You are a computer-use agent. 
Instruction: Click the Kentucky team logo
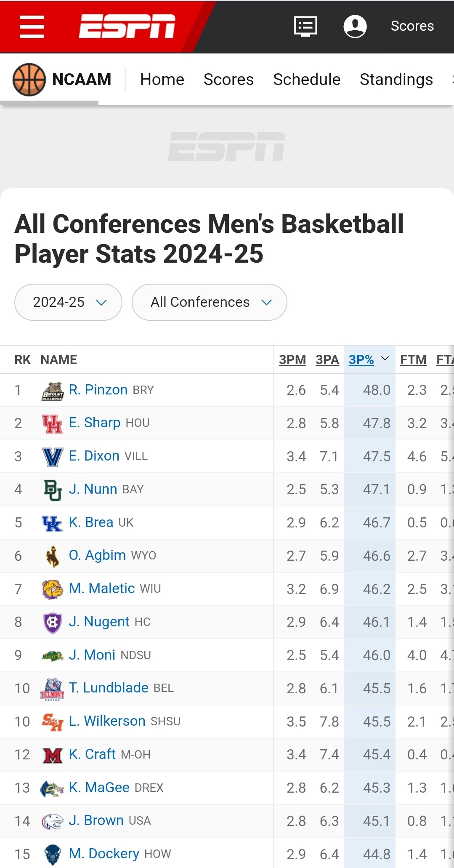pos(53,523)
